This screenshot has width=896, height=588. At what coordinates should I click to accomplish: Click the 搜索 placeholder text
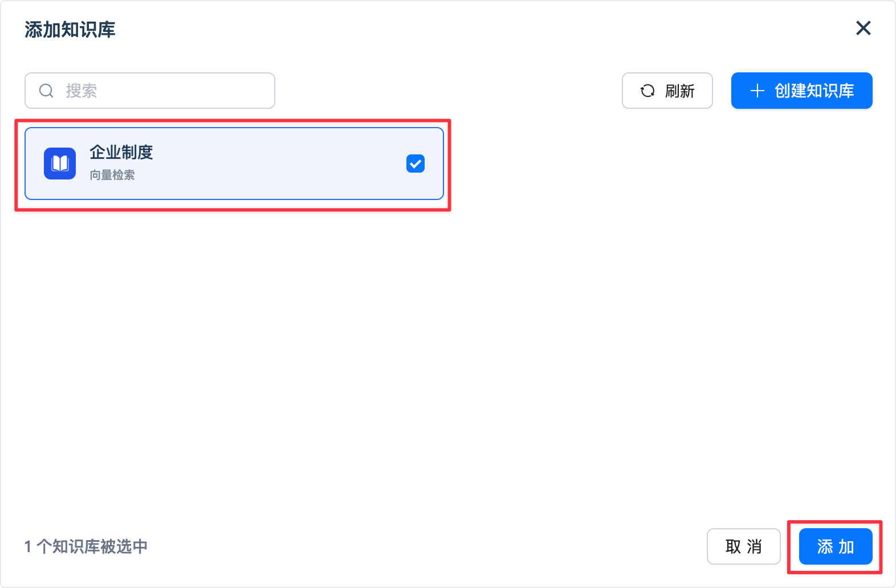tap(82, 91)
